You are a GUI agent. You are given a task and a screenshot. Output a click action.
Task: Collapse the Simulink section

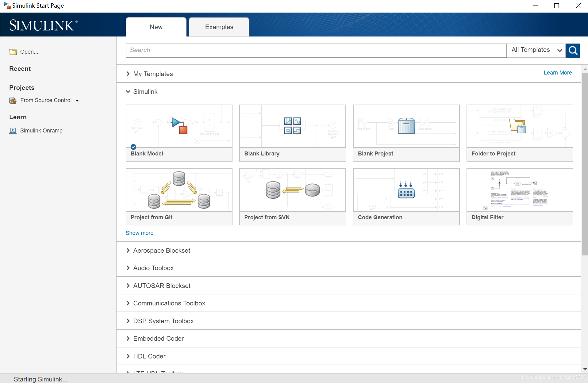click(x=128, y=92)
